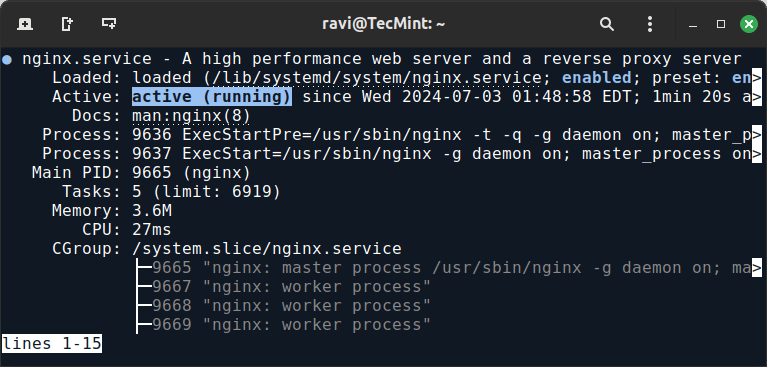The width and height of the screenshot is (767, 367).
Task: Click the CPU value 27ms
Action: point(152,229)
